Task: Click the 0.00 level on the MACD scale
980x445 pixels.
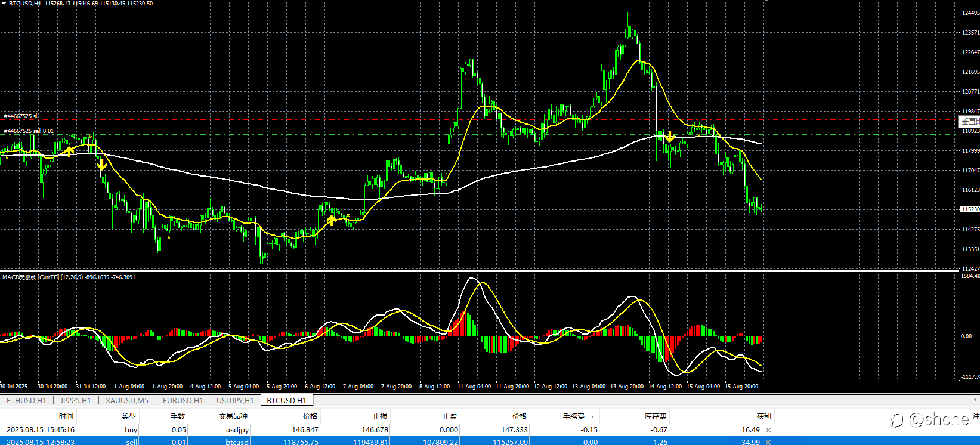Action: 966,336
